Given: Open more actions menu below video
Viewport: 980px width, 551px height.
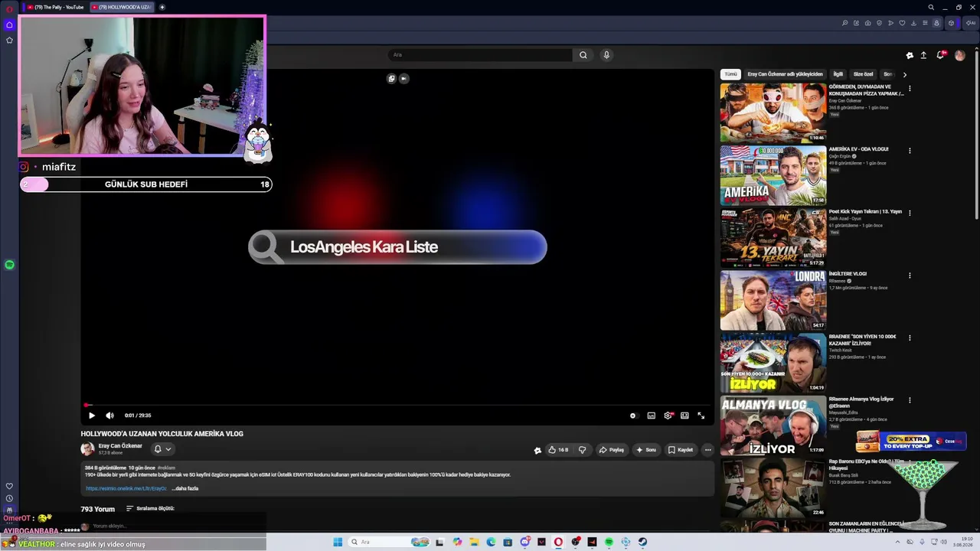Looking at the screenshot, I should (x=707, y=450).
